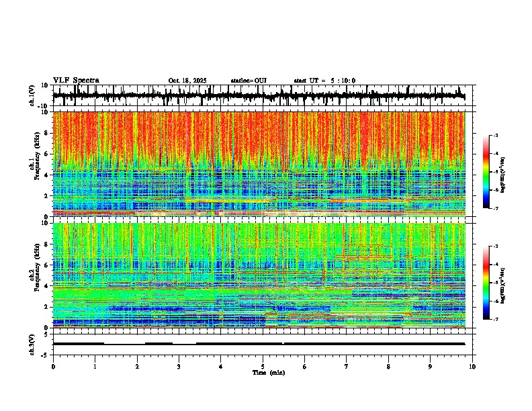Click the "4" kHz tick on ch.2 spectrogram

coord(47,286)
